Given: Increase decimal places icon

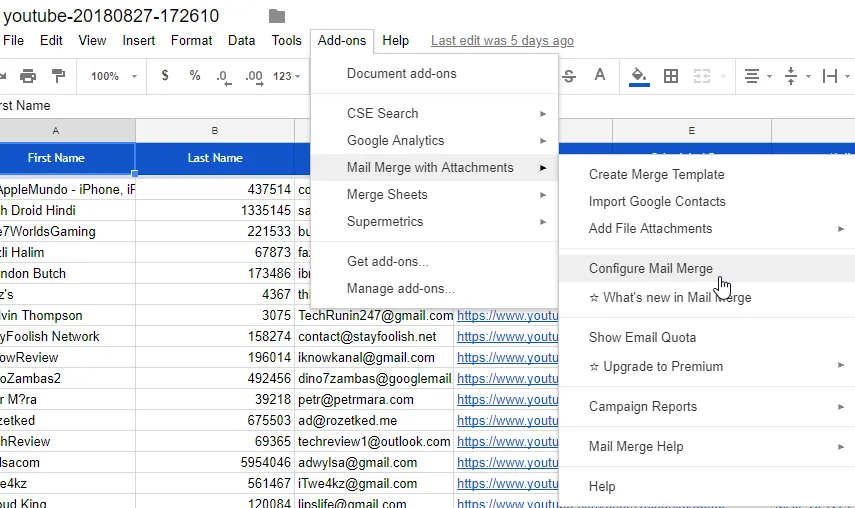Looking at the screenshot, I should tap(254, 76).
